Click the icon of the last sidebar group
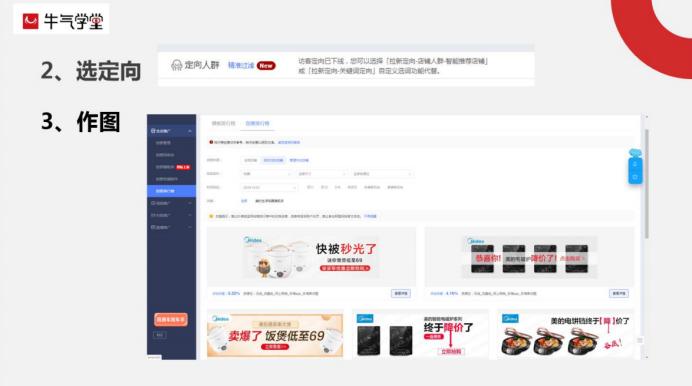Screen dimensions: 692x386 [153, 227]
